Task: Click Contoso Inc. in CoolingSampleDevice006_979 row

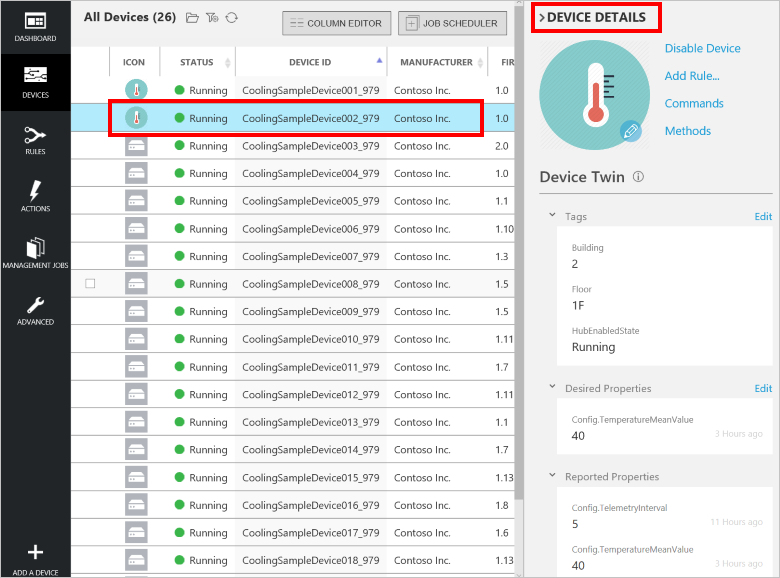Action: (422, 229)
